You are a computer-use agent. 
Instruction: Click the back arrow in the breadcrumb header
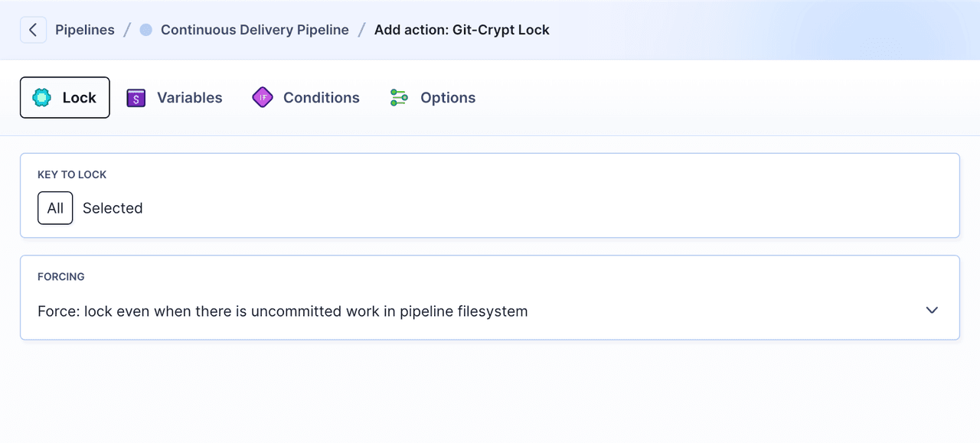point(33,29)
